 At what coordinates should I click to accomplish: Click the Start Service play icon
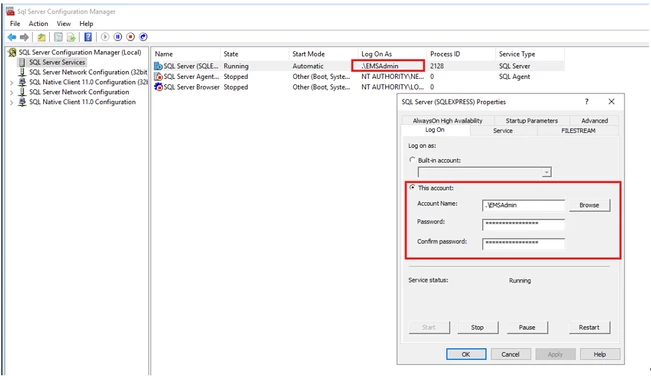(x=105, y=37)
